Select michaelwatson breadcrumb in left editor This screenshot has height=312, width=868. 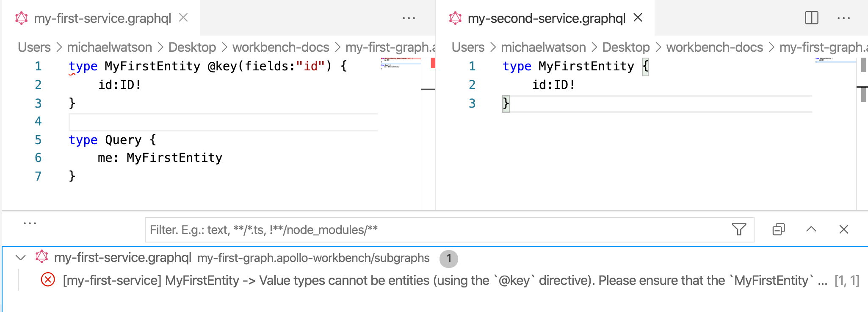109,47
